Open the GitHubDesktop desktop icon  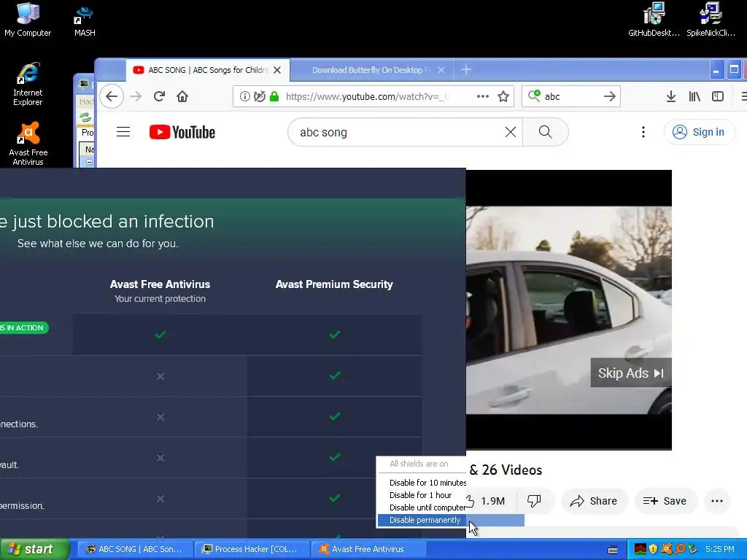click(x=654, y=19)
